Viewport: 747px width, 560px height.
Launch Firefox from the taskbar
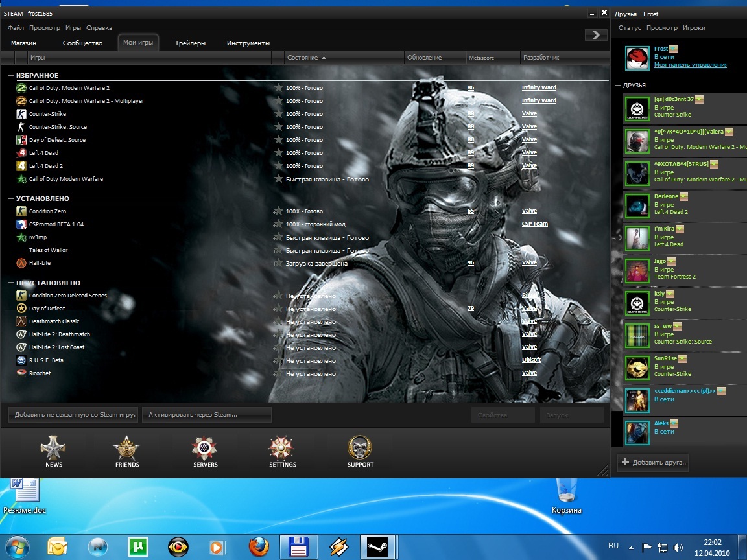(257, 547)
